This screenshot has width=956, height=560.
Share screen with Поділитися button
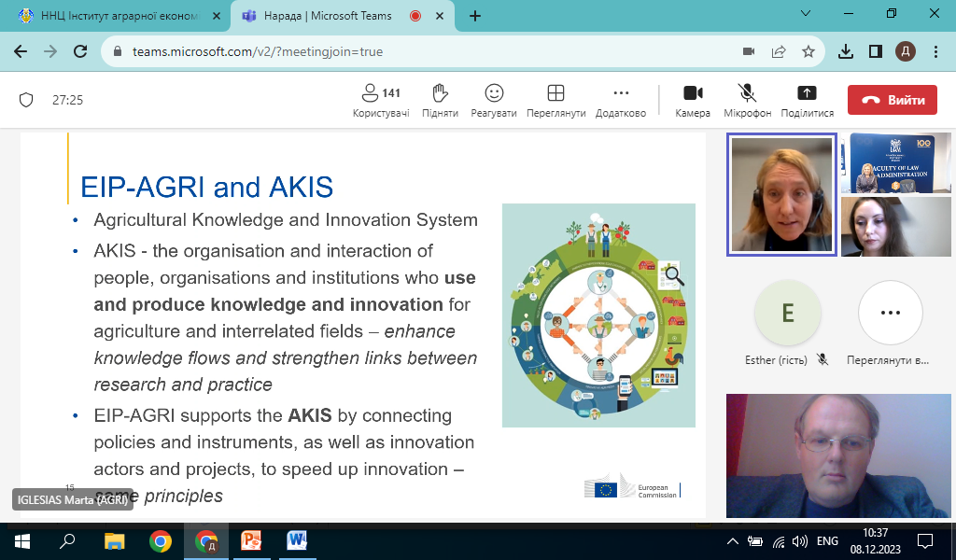(x=807, y=101)
